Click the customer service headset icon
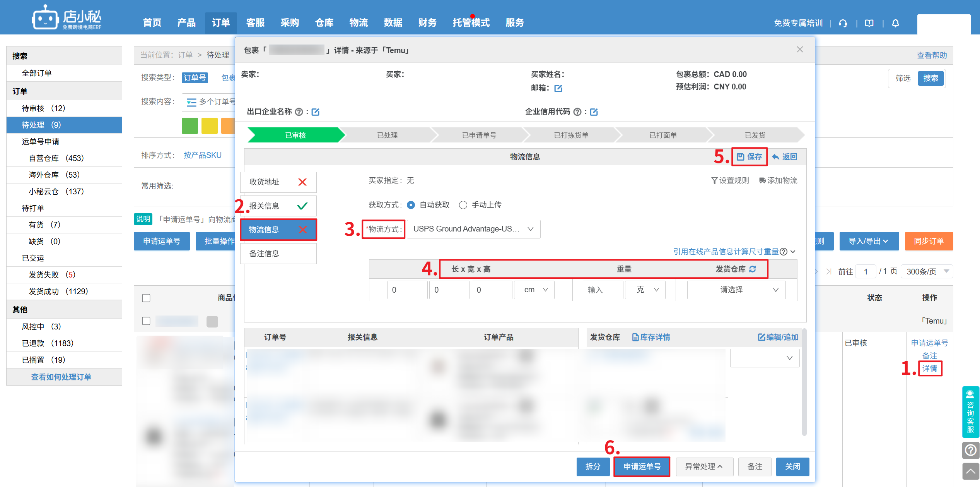980x487 pixels. pos(843,23)
